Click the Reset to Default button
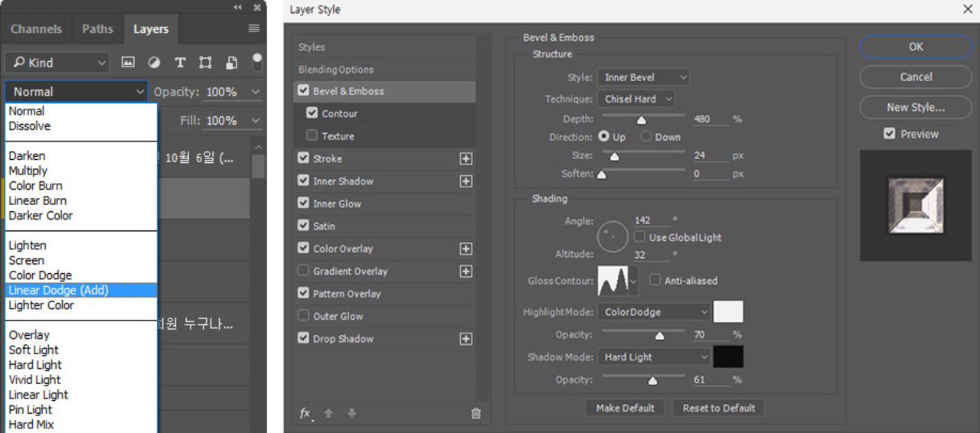This screenshot has width=980, height=433. click(x=718, y=408)
